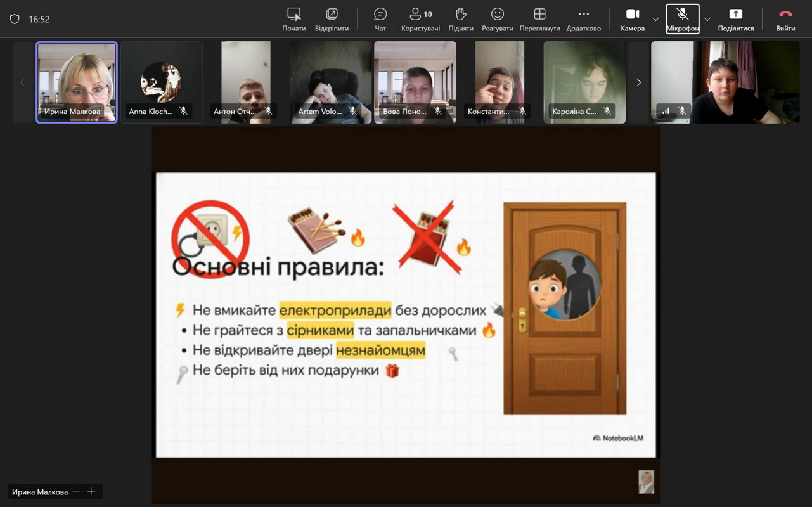Viewport: 812px width, 507px height.
Task: Select Anna Kloch... participant tile
Action: (161, 82)
